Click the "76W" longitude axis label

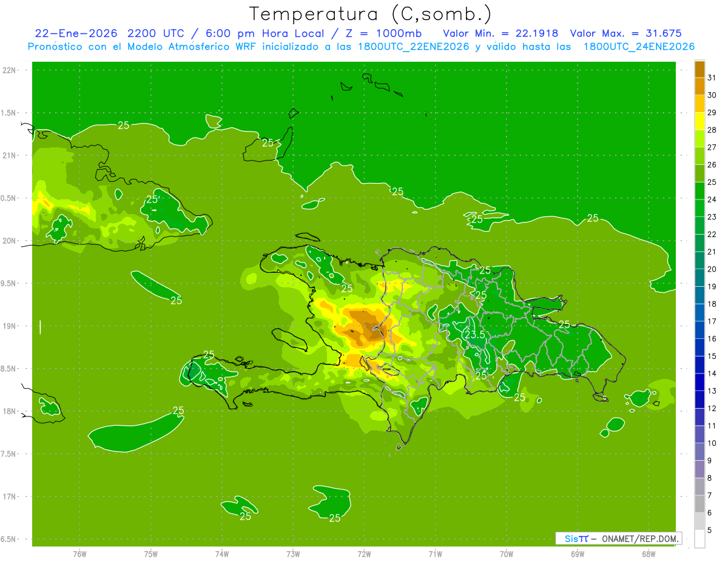[x=79, y=554]
